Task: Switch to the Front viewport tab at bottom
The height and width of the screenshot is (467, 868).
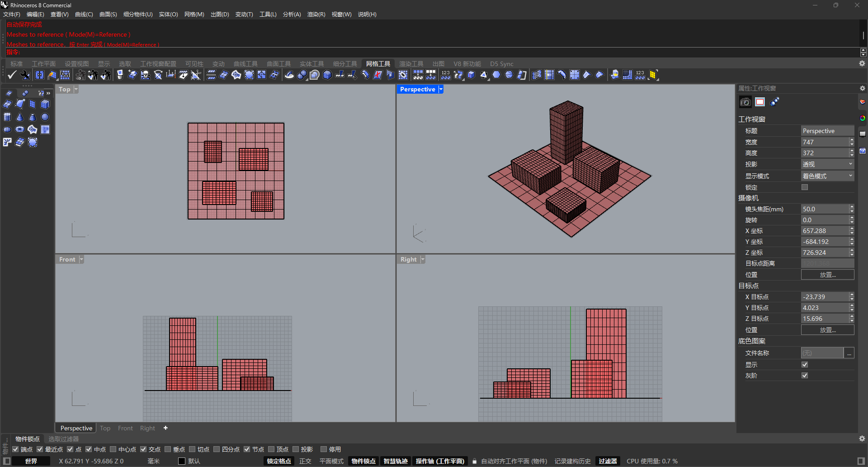Action: pos(125,428)
